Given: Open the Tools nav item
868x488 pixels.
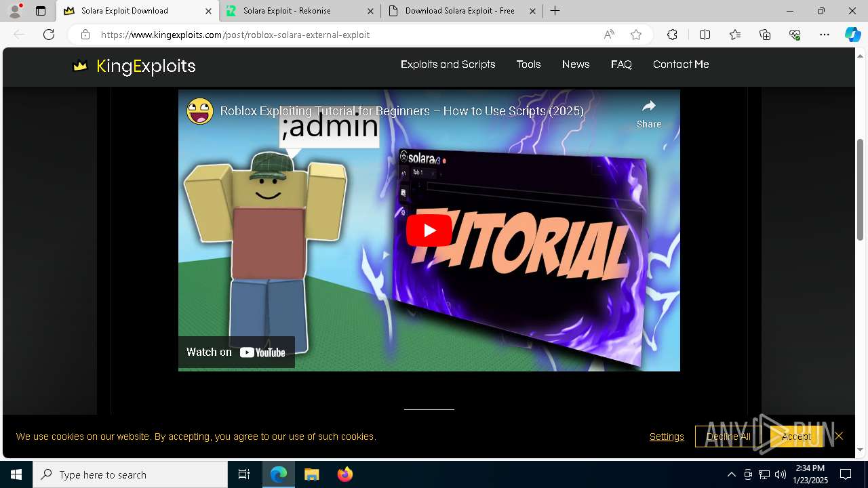Looking at the screenshot, I should [x=528, y=64].
